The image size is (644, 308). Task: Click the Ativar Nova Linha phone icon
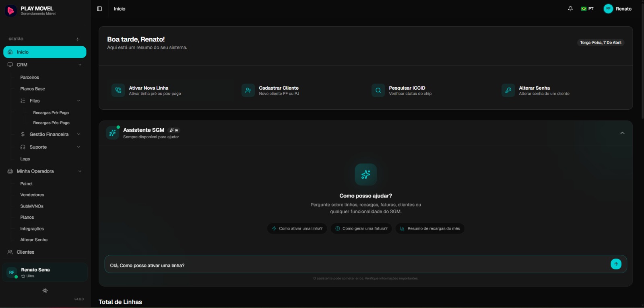tap(118, 90)
